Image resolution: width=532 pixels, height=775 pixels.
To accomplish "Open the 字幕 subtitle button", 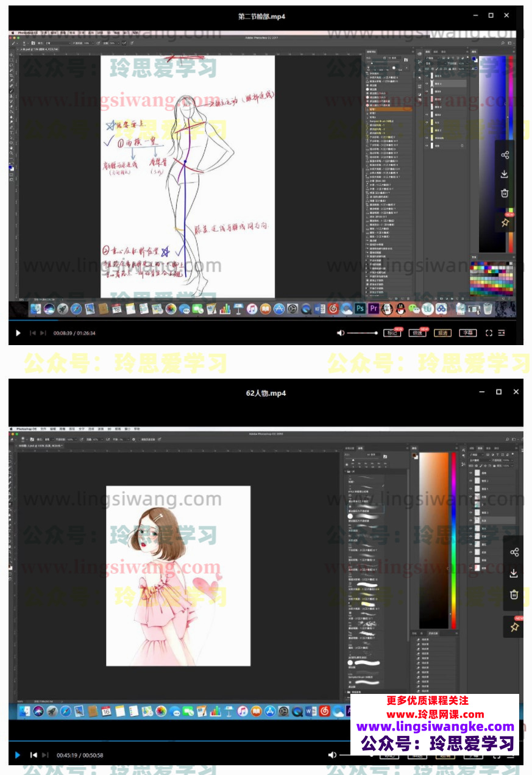I will click(x=467, y=333).
